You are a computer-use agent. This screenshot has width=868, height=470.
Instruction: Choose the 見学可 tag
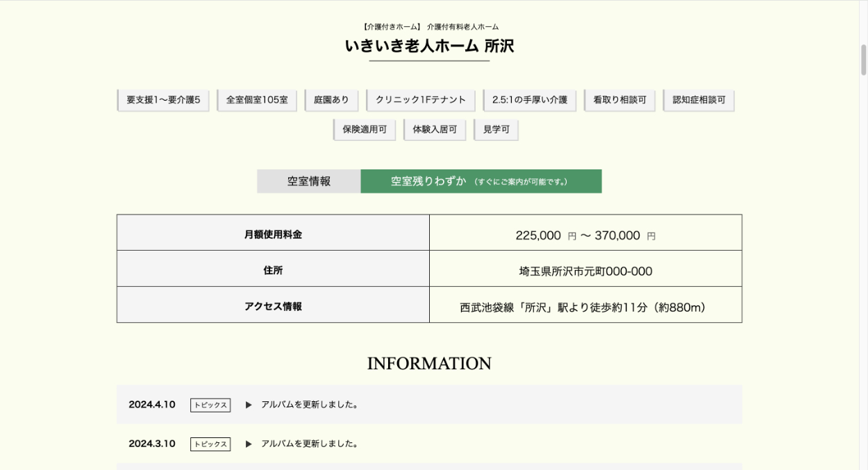click(x=496, y=130)
